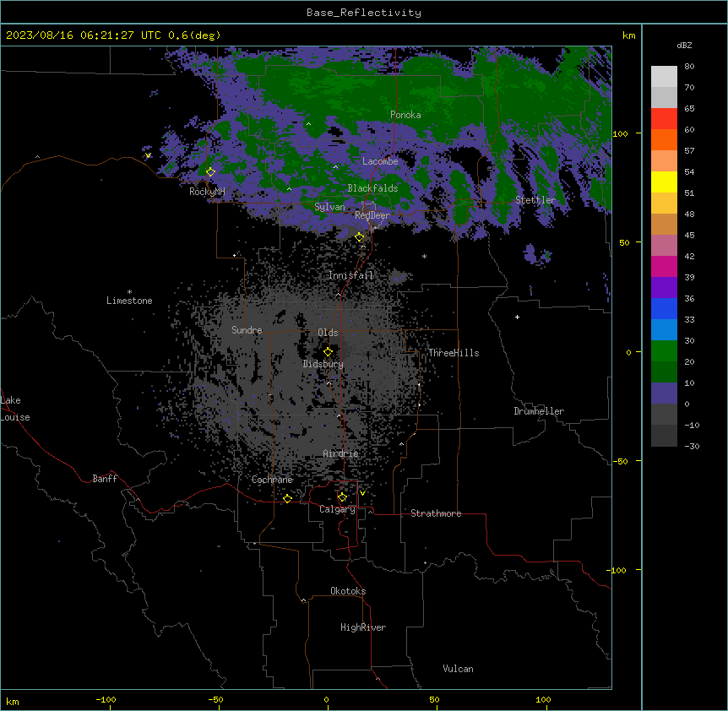Click the Lacombe city label

(x=380, y=161)
